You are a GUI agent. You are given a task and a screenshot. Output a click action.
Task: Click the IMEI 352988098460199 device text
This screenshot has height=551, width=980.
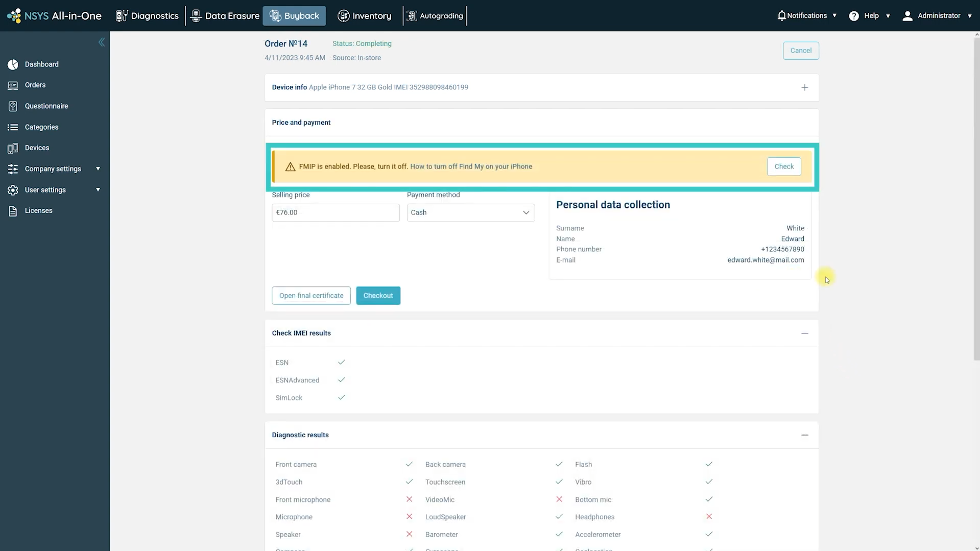431,87
